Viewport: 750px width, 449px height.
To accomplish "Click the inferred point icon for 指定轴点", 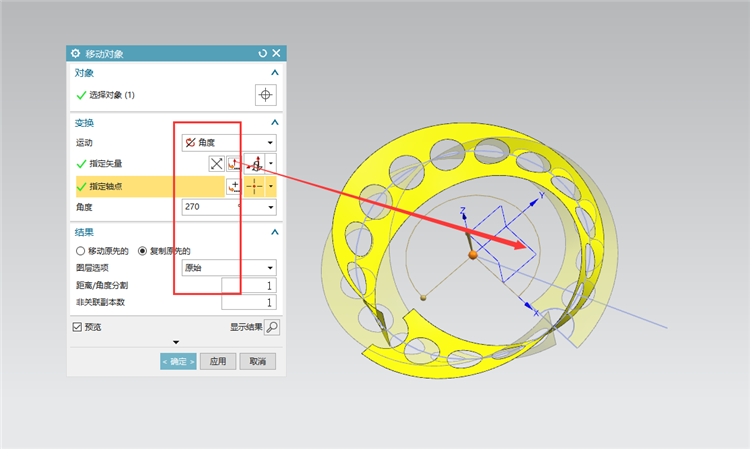I will pyautogui.click(x=254, y=186).
